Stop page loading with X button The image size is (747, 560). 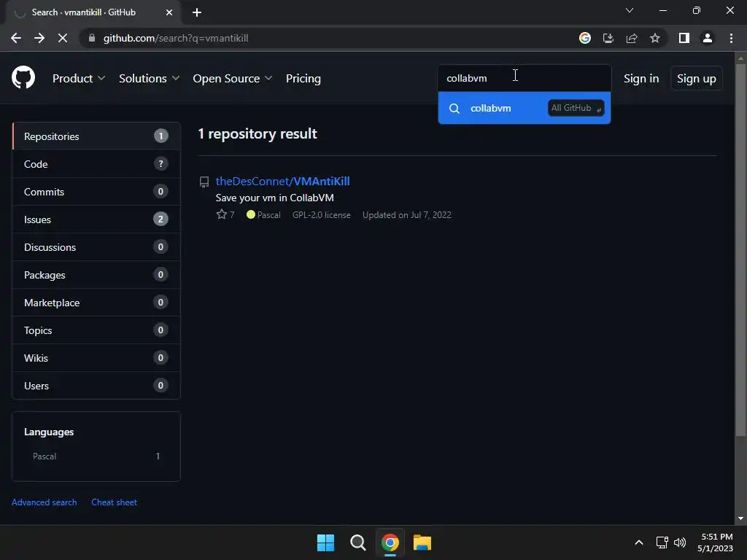pos(63,38)
